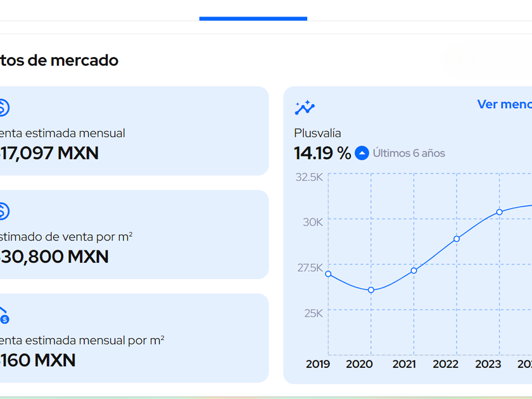Click the 2021 data point on chart

coord(414,271)
